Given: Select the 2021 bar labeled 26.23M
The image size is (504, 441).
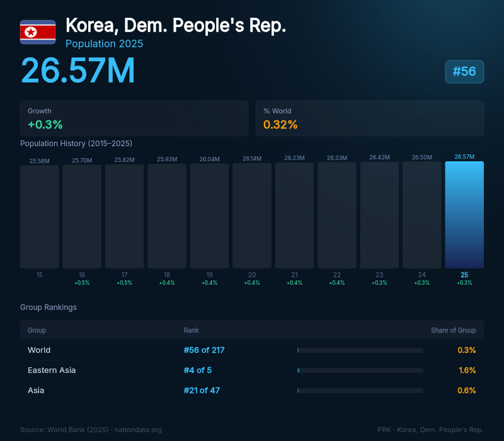Looking at the screenshot, I should [x=294, y=215].
